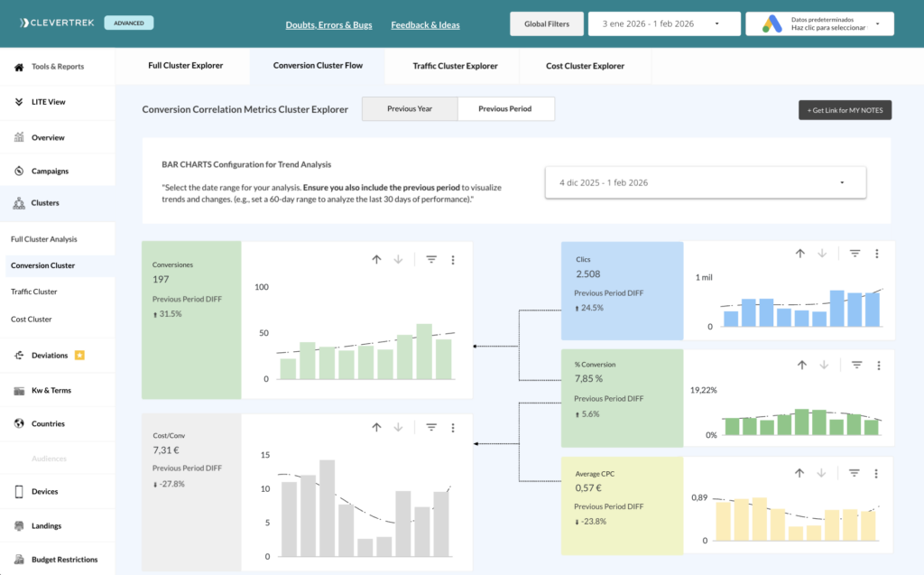Select Cost Cluster in the sidebar
Screen dimensions: 924x575
(x=32, y=320)
